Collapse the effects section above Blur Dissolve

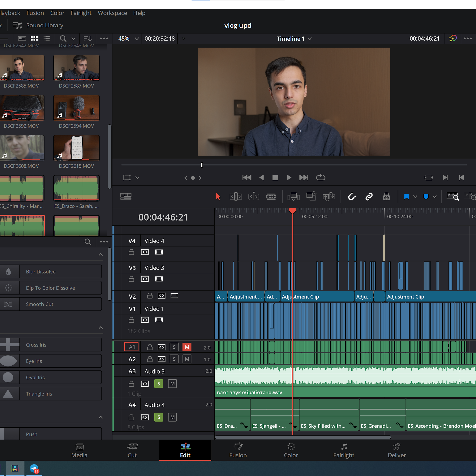pos(100,255)
